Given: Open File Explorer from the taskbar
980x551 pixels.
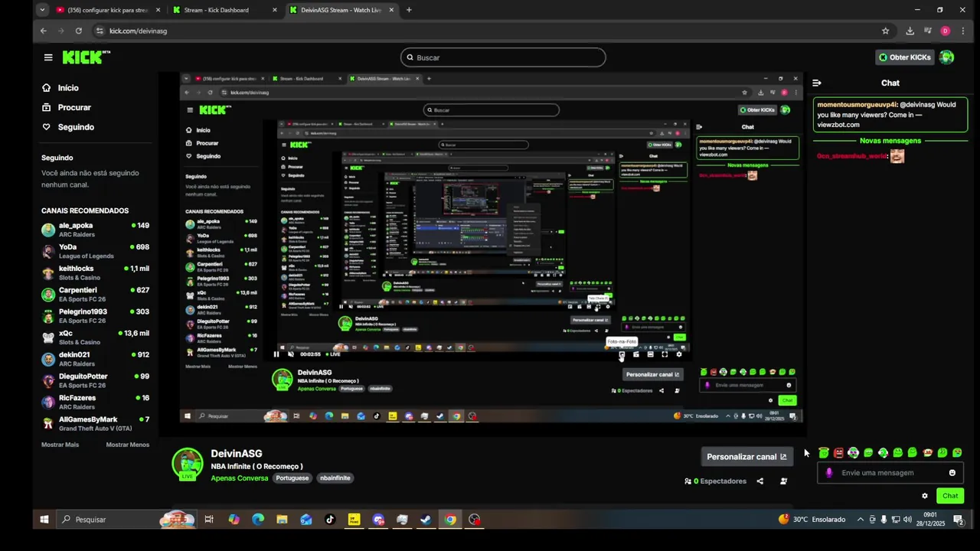Looking at the screenshot, I should click(282, 520).
